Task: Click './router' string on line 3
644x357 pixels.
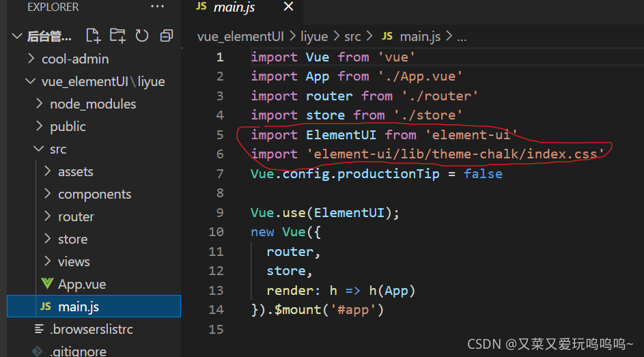Action: coord(440,96)
